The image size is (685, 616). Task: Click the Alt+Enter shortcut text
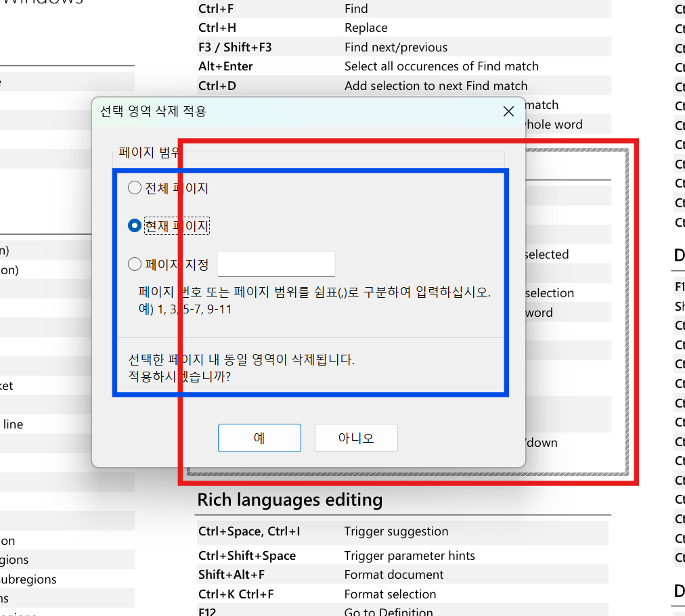(225, 66)
